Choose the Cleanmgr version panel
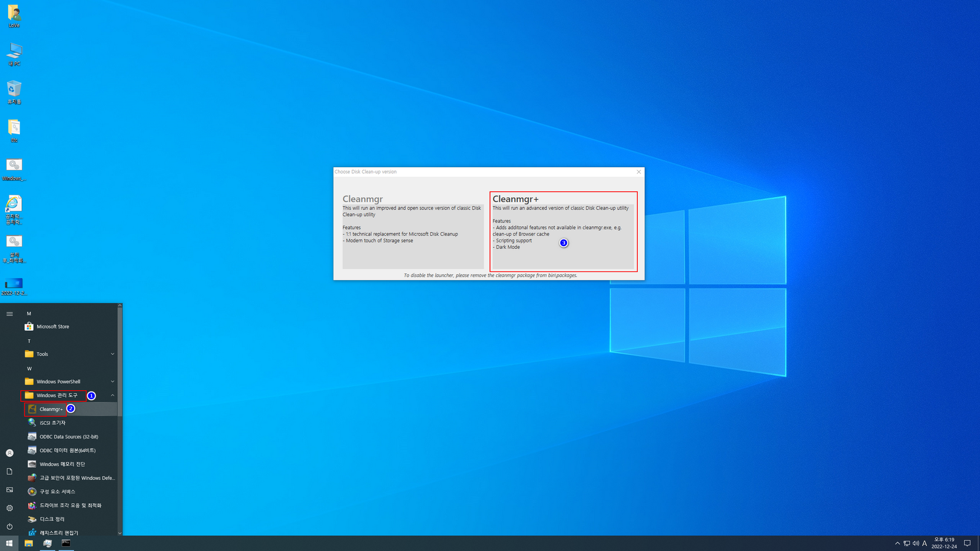Viewport: 980px width, 551px height. coord(413,231)
